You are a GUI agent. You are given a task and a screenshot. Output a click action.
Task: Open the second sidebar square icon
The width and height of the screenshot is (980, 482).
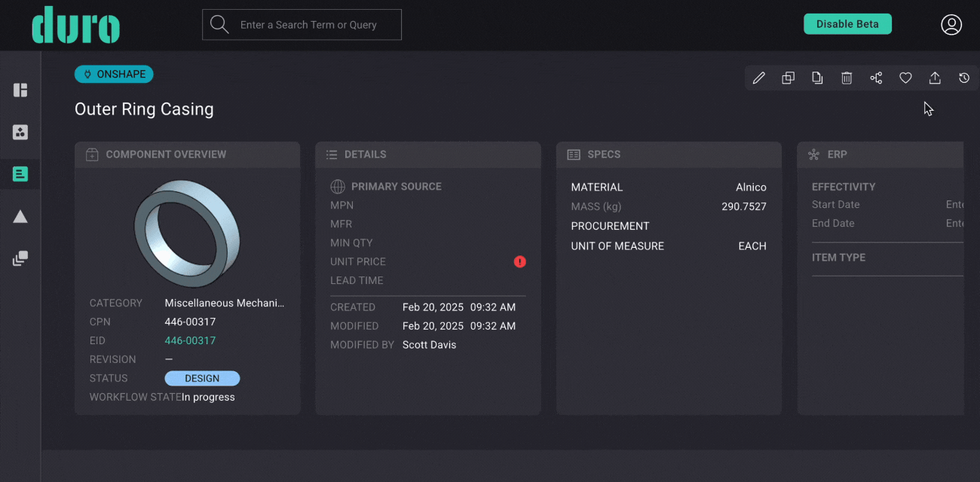coord(20,133)
